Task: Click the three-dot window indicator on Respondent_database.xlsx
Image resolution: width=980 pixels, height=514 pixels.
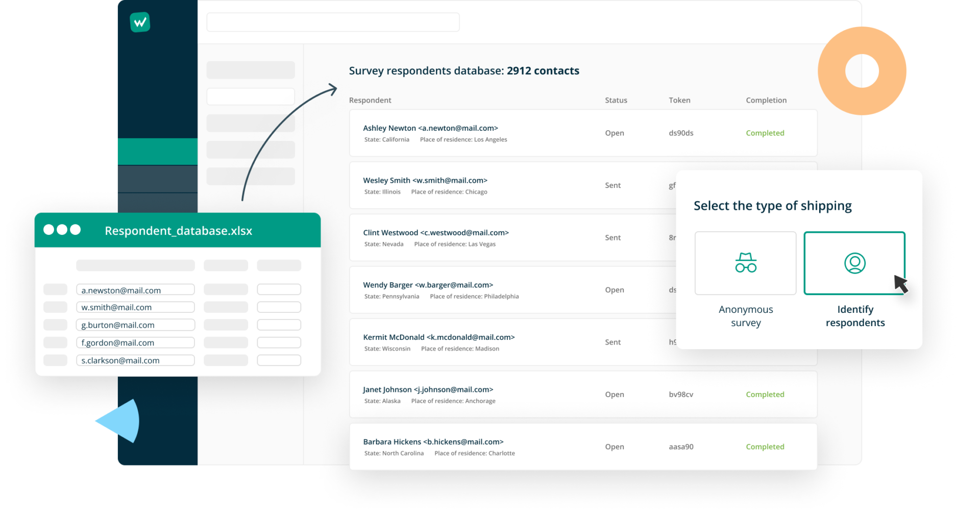Action: click(62, 230)
